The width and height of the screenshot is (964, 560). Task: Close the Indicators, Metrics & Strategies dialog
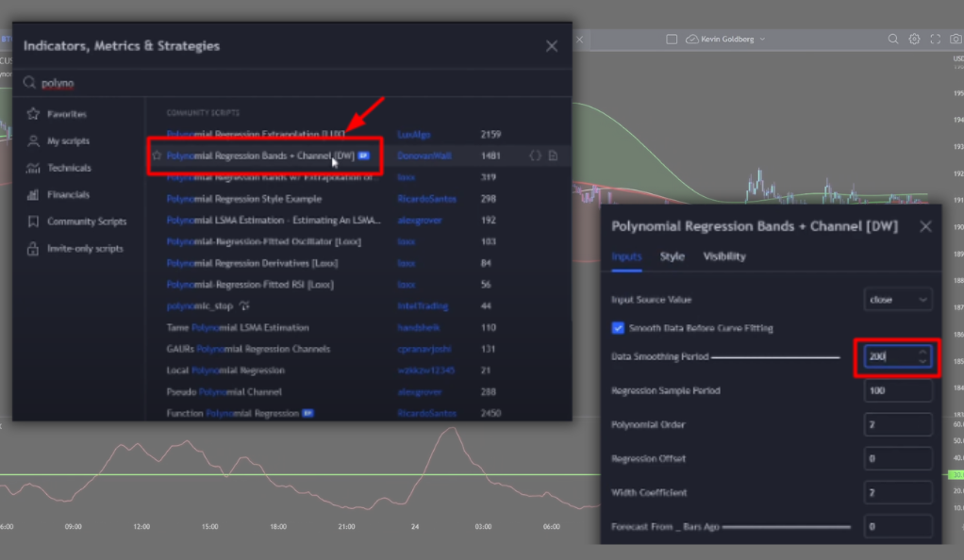coord(552,46)
